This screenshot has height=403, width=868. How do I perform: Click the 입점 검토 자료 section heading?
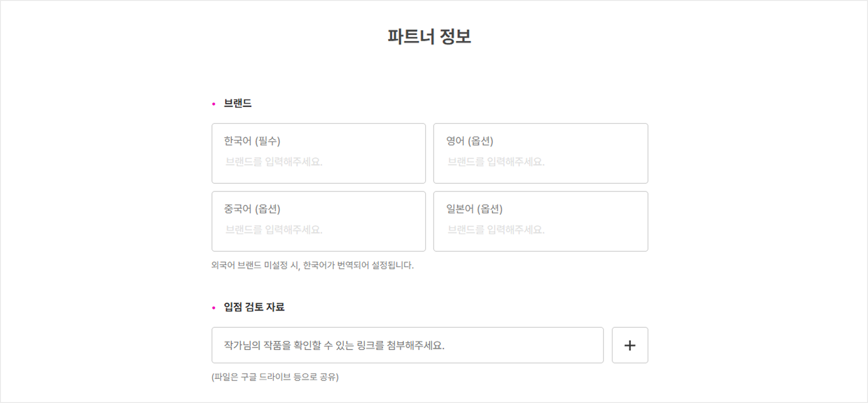254,307
